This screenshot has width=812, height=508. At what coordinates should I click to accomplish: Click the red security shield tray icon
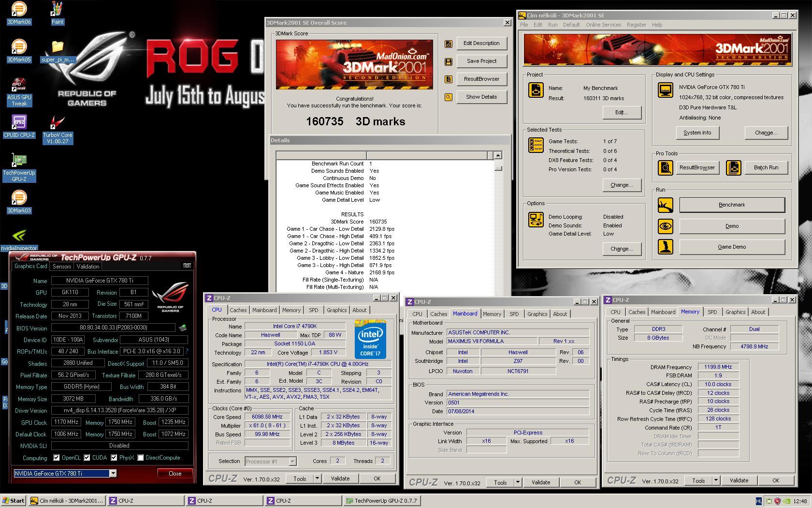click(x=777, y=501)
